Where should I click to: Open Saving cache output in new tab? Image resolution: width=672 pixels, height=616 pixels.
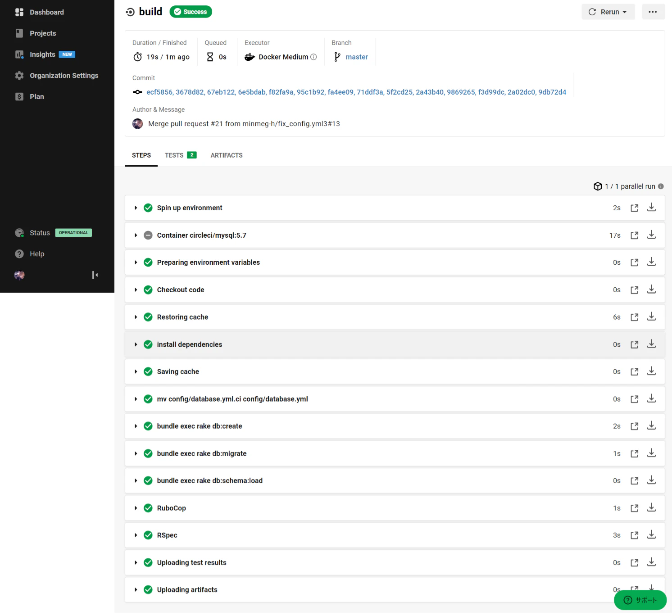click(x=635, y=372)
